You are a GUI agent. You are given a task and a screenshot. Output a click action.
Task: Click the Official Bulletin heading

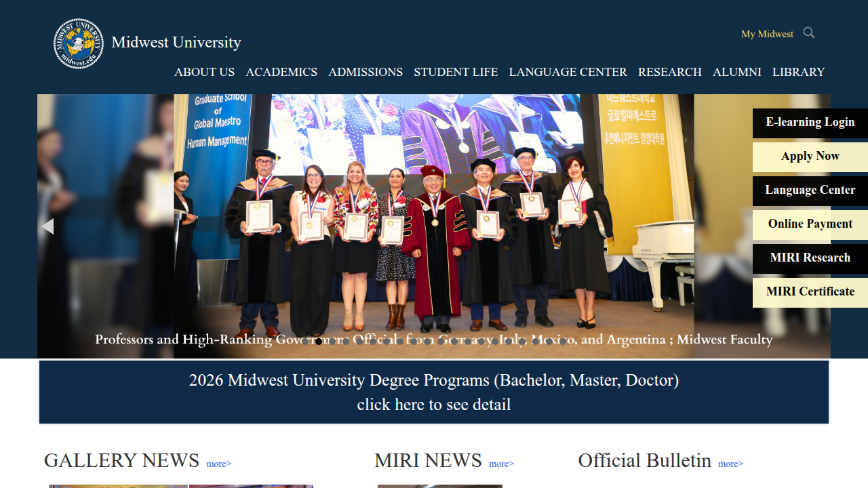point(644,460)
